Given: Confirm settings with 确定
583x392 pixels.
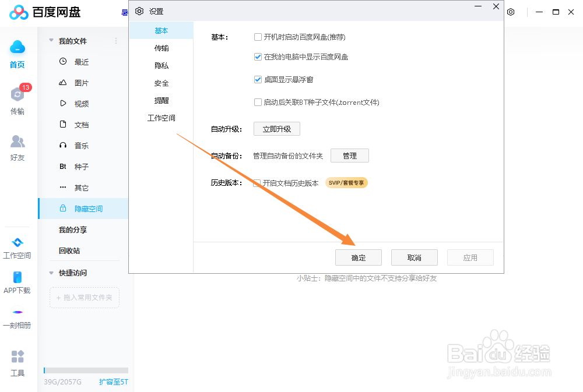Looking at the screenshot, I should [359, 257].
